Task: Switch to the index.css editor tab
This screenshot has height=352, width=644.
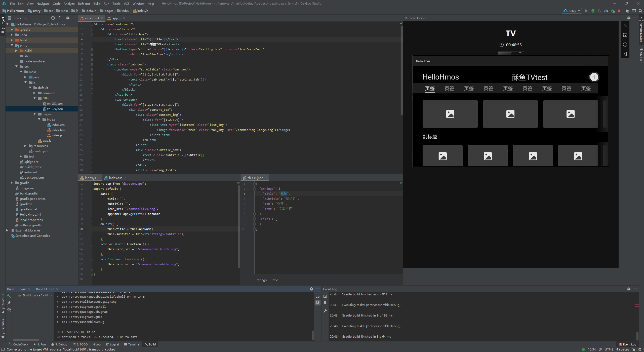Action: 115,178
